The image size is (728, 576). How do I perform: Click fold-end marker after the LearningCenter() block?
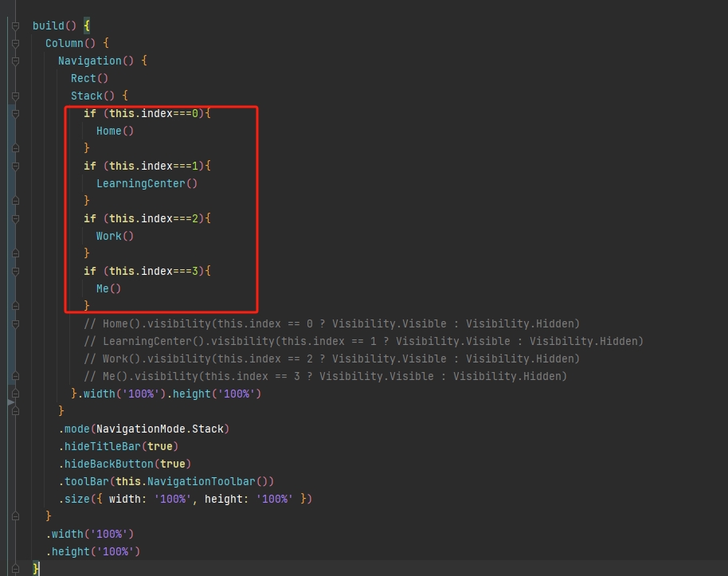(15, 201)
